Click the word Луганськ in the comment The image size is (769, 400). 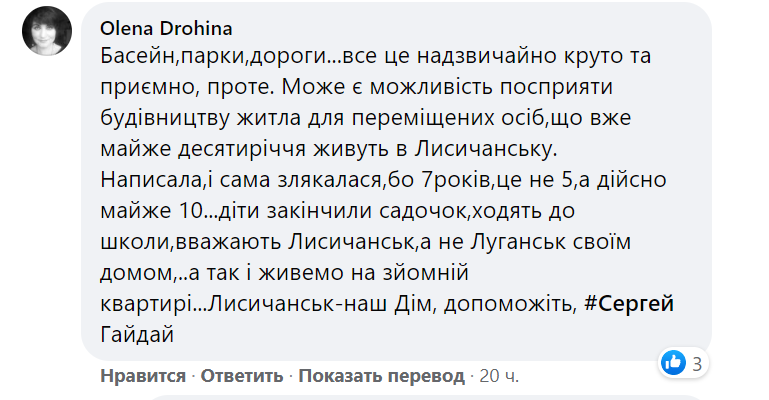526,243
